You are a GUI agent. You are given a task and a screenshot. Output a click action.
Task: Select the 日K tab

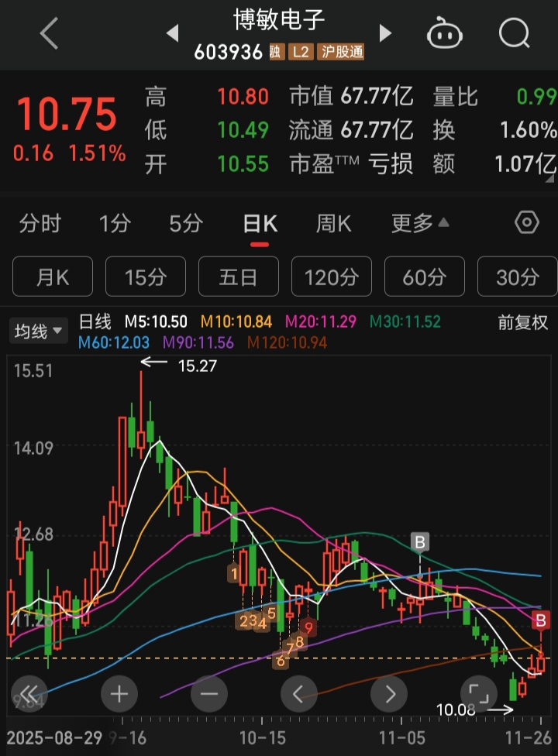[260, 224]
